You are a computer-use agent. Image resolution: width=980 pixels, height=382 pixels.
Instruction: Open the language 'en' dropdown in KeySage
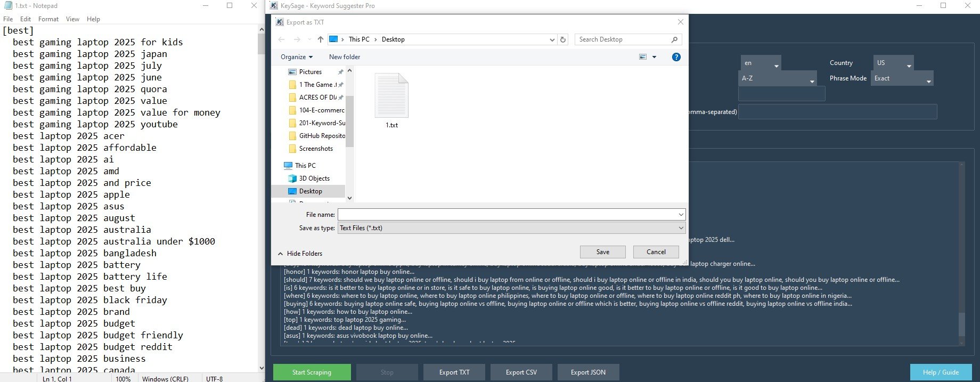click(x=761, y=63)
